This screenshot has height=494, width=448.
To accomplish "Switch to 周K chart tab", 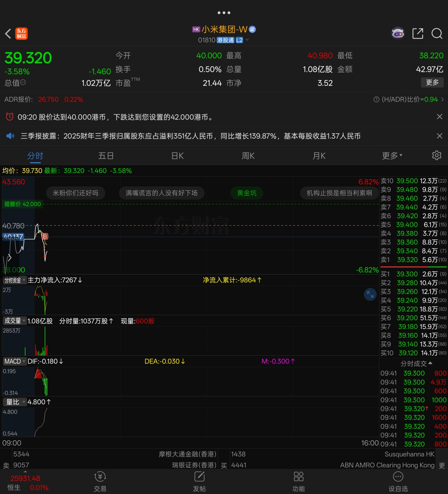I will pyautogui.click(x=248, y=156).
